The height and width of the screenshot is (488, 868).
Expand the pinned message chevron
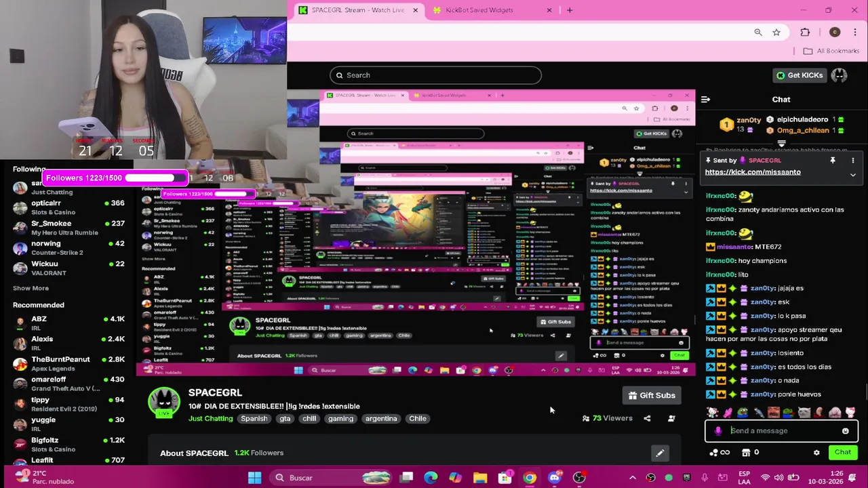[x=852, y=175]
